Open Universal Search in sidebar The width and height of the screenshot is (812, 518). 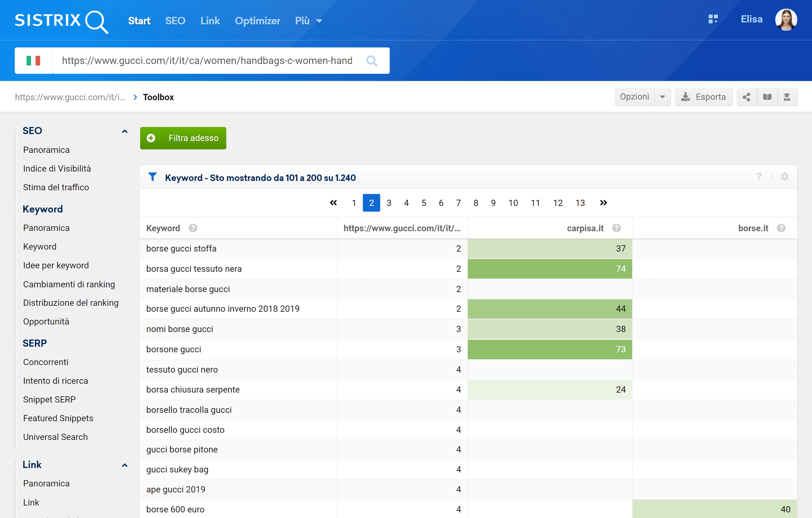[55, 437]
